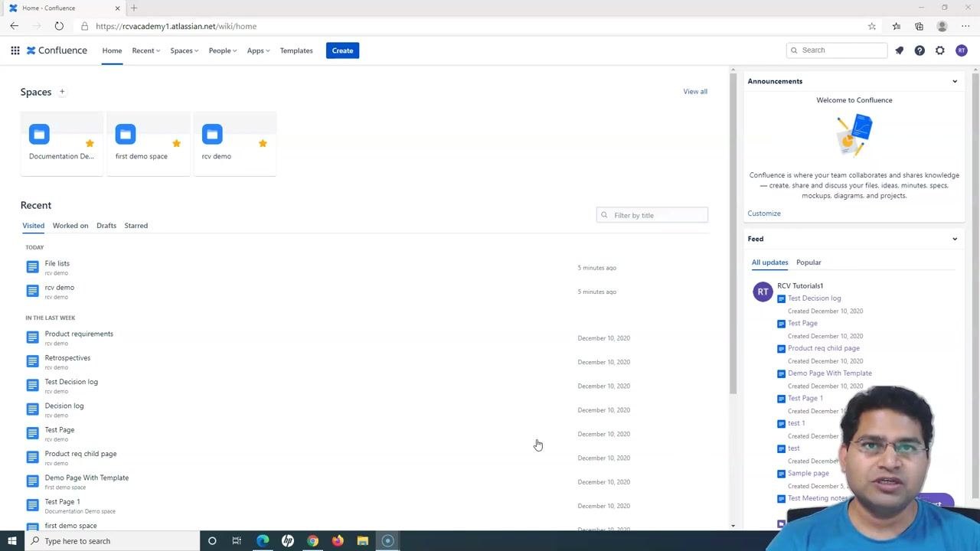Open the settings gear icon
This screenshot has width=980, height=551.
pyautogui.click(x=940, y=51)
